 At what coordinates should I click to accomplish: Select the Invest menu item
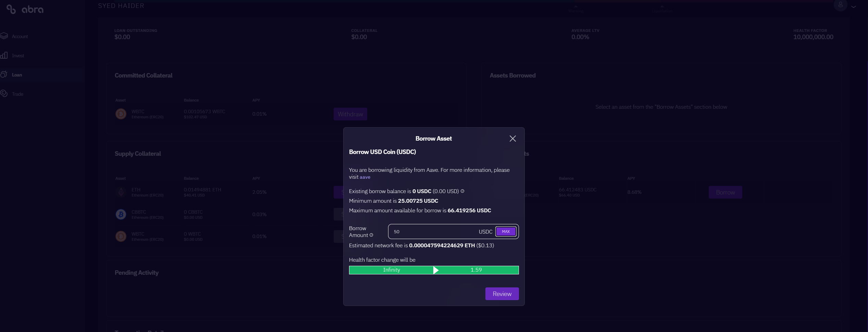pyautogui.click(x=18, y=56)
